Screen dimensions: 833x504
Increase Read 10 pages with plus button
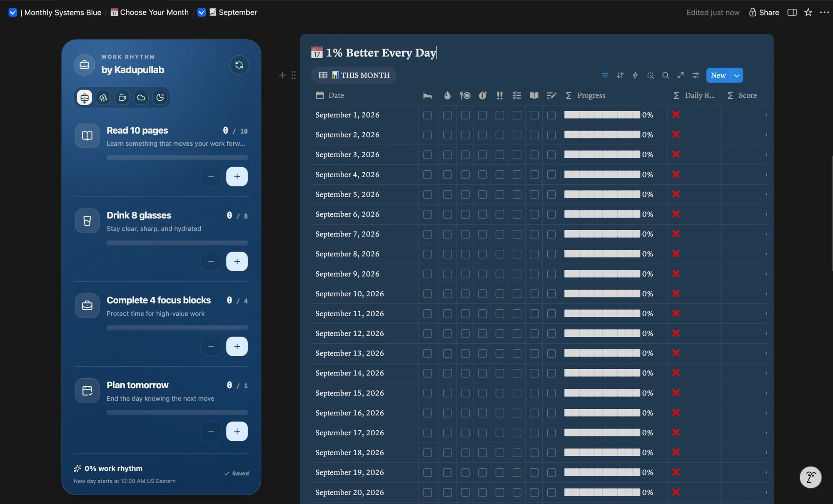[237, 176]
